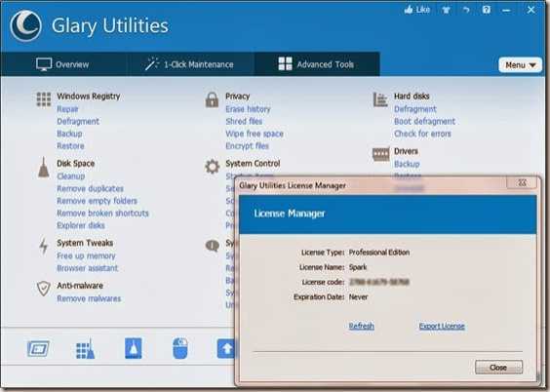Viewport: 550px width, 392px height.
Task: Click the blurred License code value
Action: click(x=379, y=282)
